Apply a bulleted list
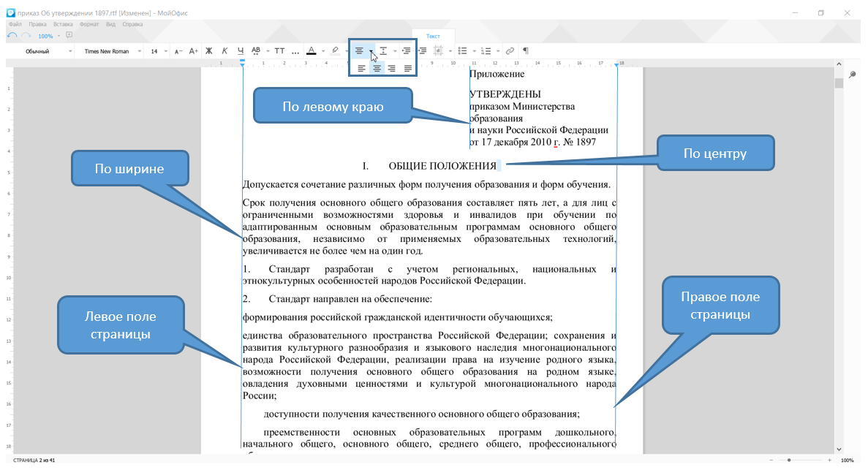 [x=463, y=51]
